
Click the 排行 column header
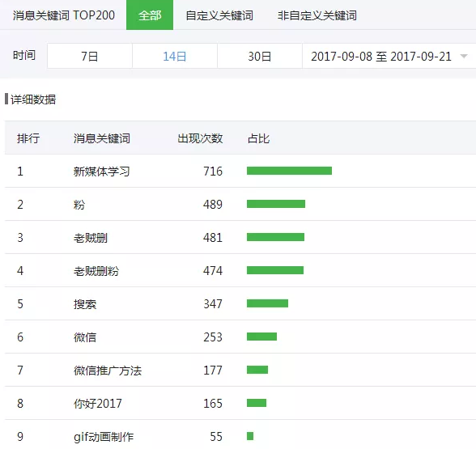pos(28,138)
